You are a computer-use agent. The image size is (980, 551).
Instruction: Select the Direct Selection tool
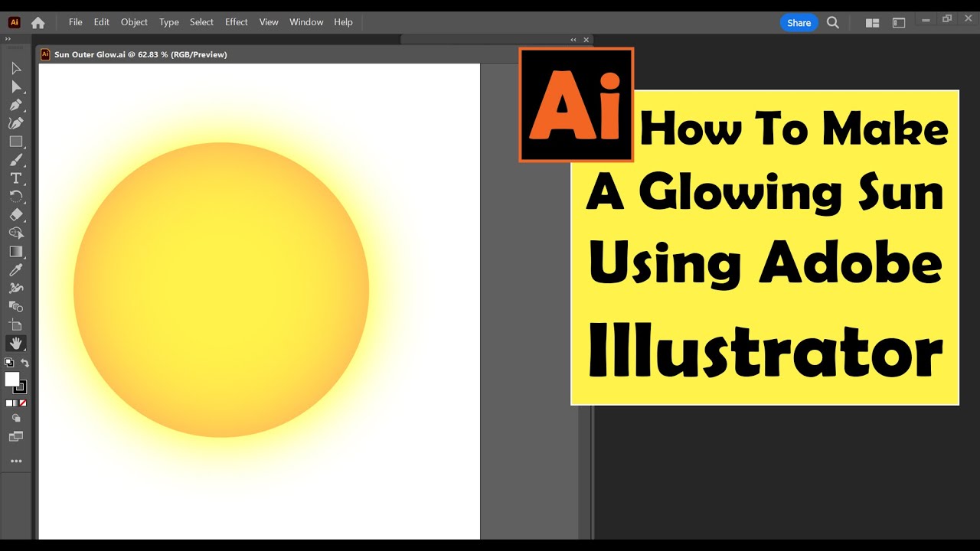pyautogui.click(x=16, y=86)
